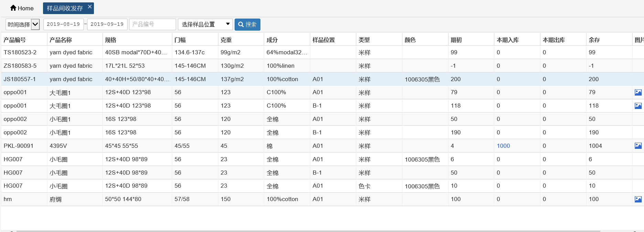The height and width of the screenshot is (232, 644).
Task: Click 余存 value 1004
Action: pos(595,146)
